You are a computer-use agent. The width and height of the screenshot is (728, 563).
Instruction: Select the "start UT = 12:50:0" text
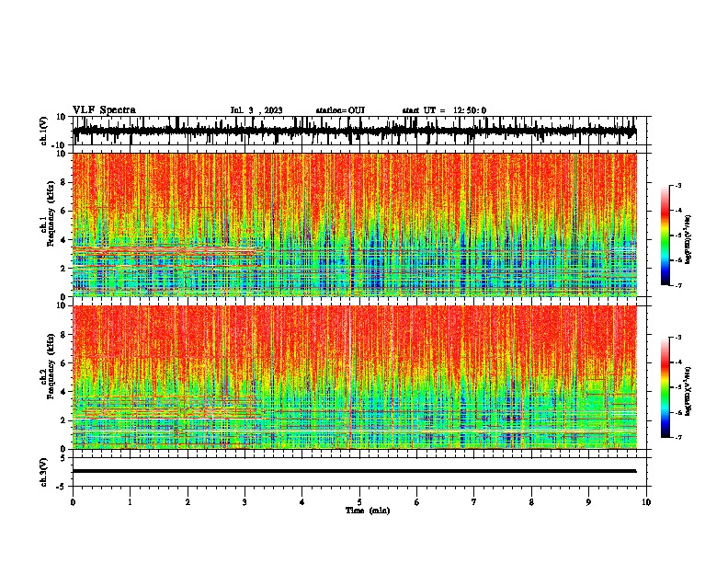click(x=444, y=110)
